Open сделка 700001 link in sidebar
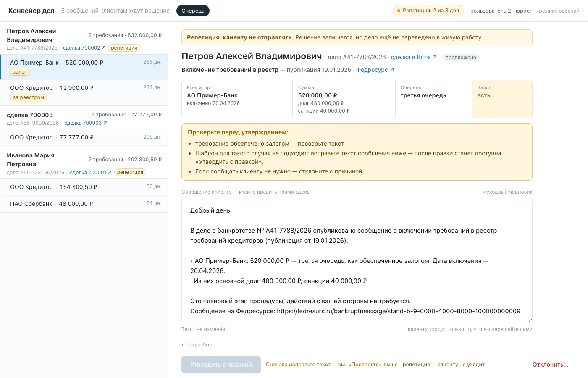 (91, 173)
